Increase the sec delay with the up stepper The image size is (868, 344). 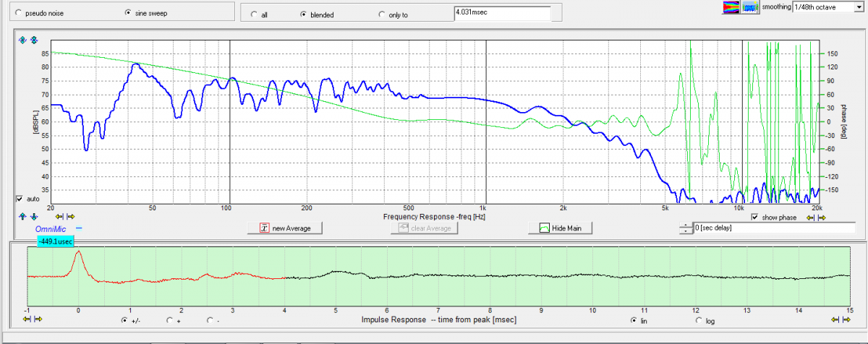click(x=685, y=225)
